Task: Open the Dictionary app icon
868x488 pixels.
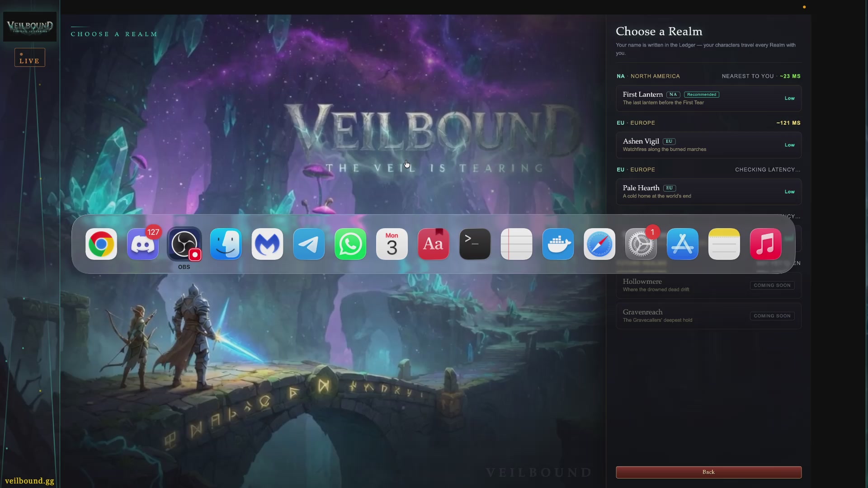Action: click(434, 244)
